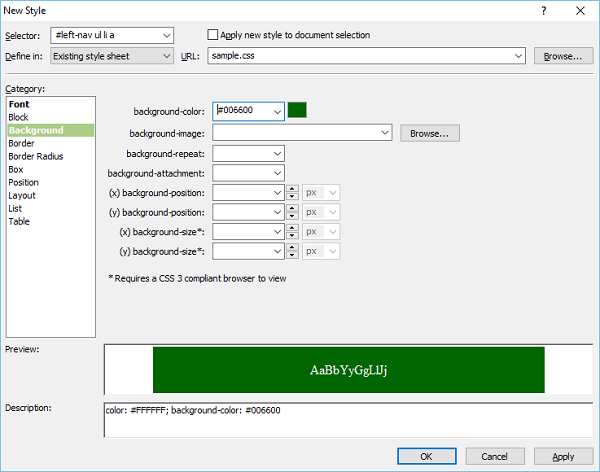Click Browse button next to URL

coord(562,56)
